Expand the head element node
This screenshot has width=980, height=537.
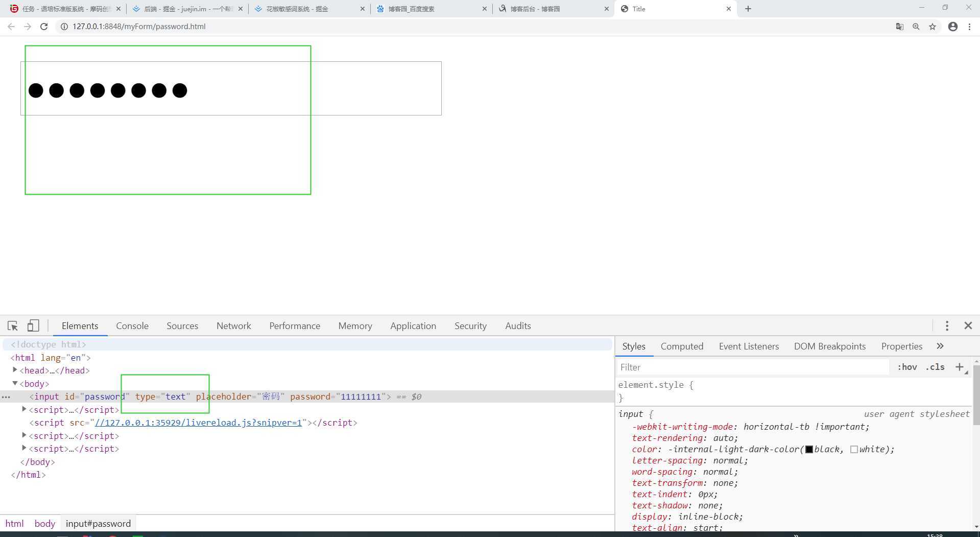point(15,370)
